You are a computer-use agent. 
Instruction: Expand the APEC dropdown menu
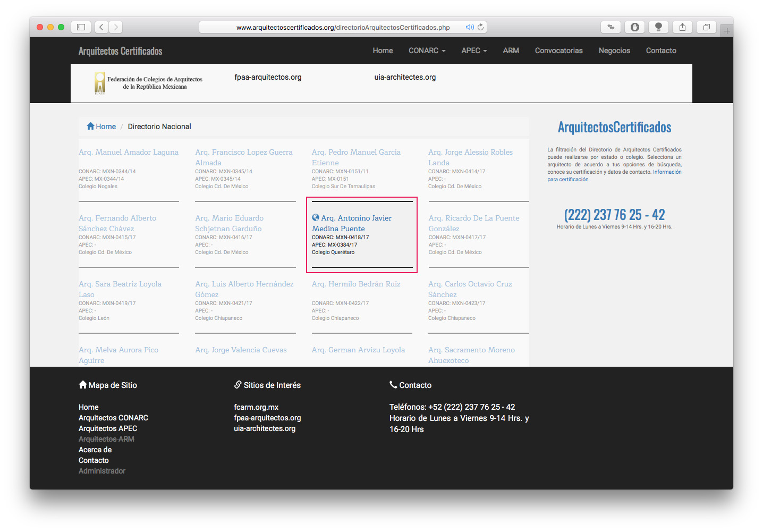(474, 50)
